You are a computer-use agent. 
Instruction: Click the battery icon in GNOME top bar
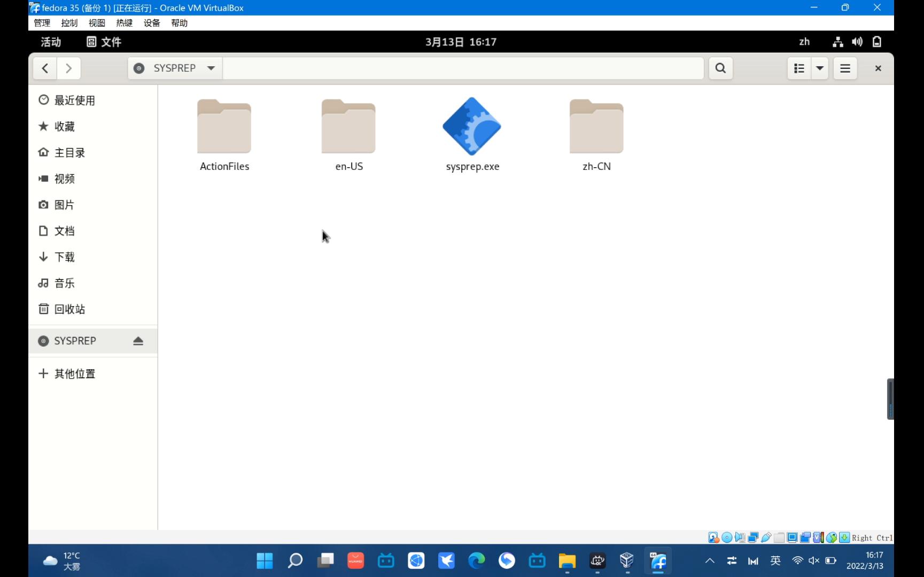(877, 42)
